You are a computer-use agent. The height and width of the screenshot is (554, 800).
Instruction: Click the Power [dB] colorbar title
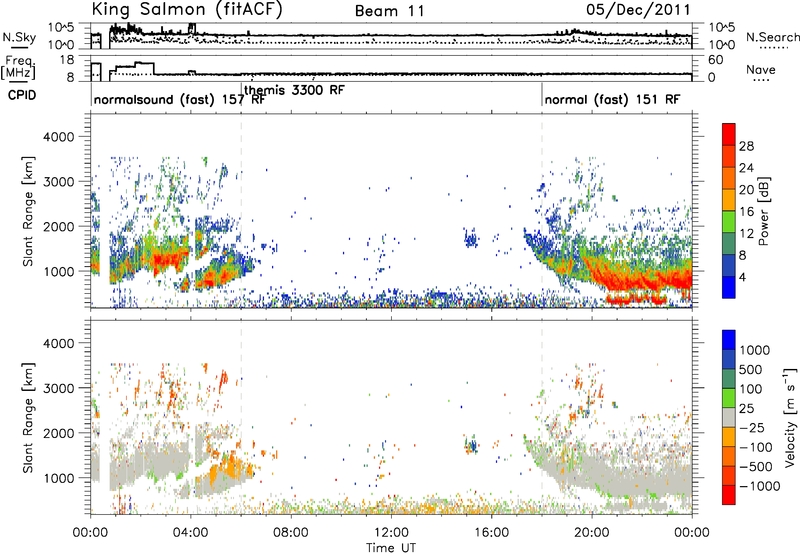click(763, 211)
